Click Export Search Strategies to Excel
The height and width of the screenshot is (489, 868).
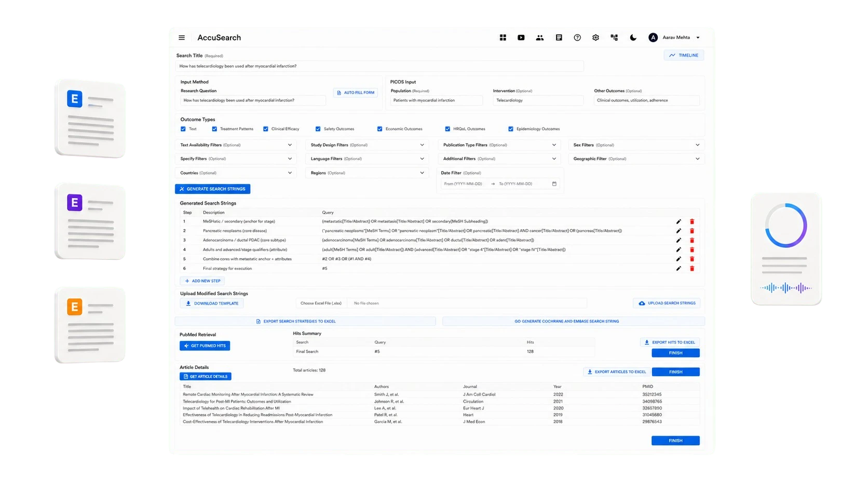(305, 321)
